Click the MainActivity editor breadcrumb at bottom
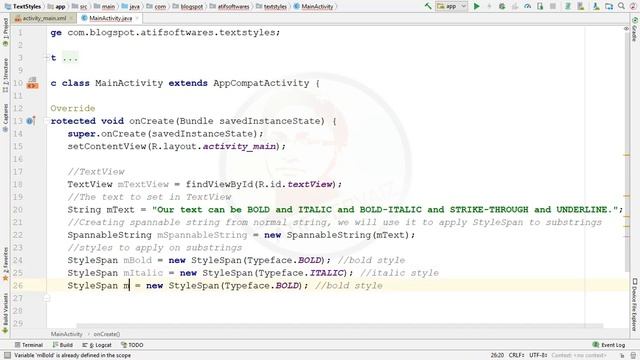 pos(67,334)
